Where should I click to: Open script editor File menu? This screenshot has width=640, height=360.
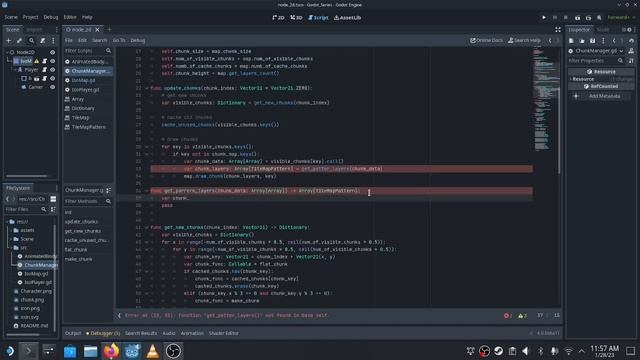[69, 40]
